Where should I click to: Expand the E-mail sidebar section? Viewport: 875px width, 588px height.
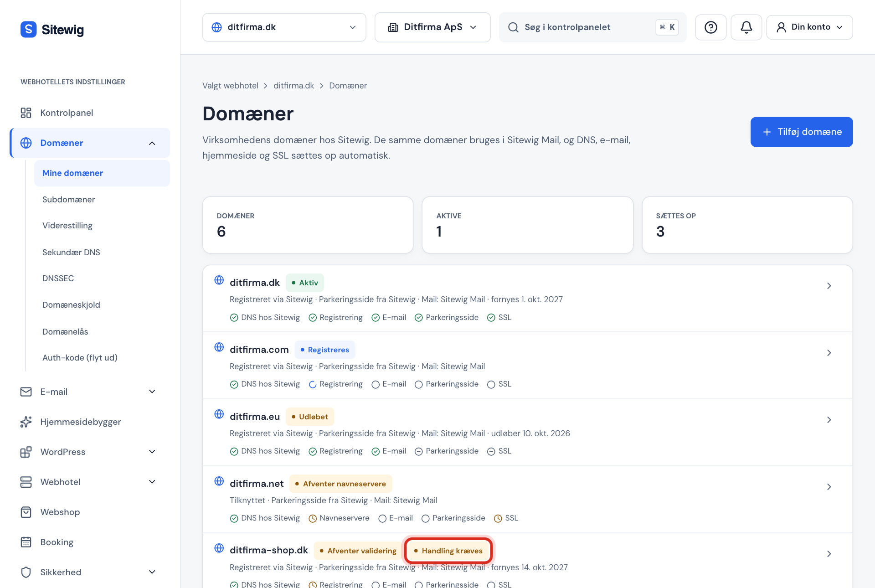pos(152,392)
